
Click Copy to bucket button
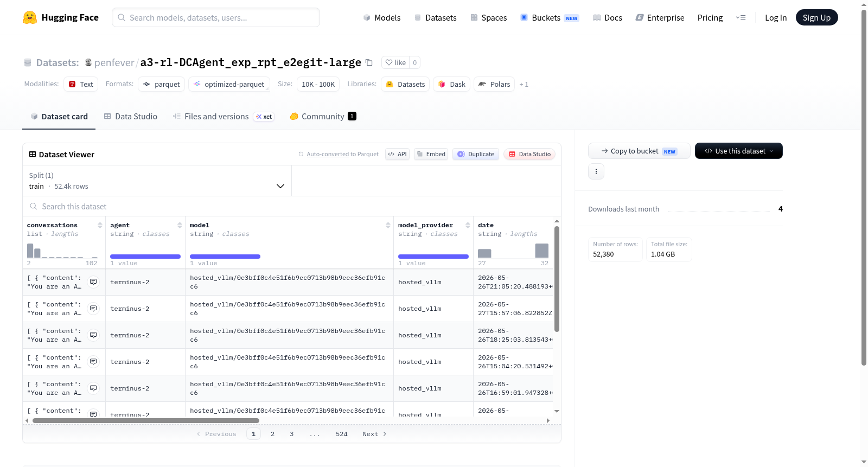tap(639, 151)
